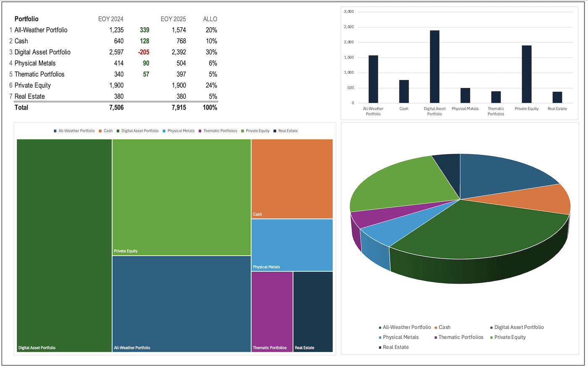Select Thematic Portfolios entry in pie legend
Image resolution: width=588 pixels, height=368 pixels.
pos(461,337)
